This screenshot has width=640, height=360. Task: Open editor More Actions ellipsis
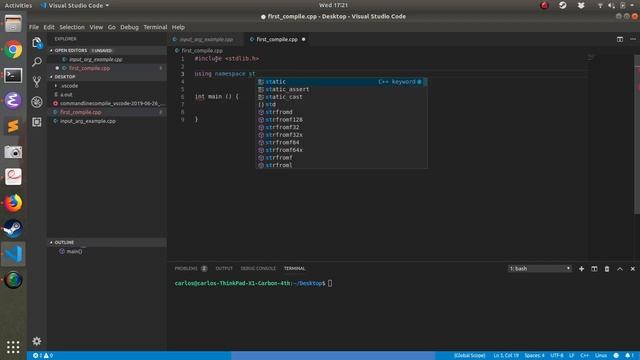tap(633, 39)
